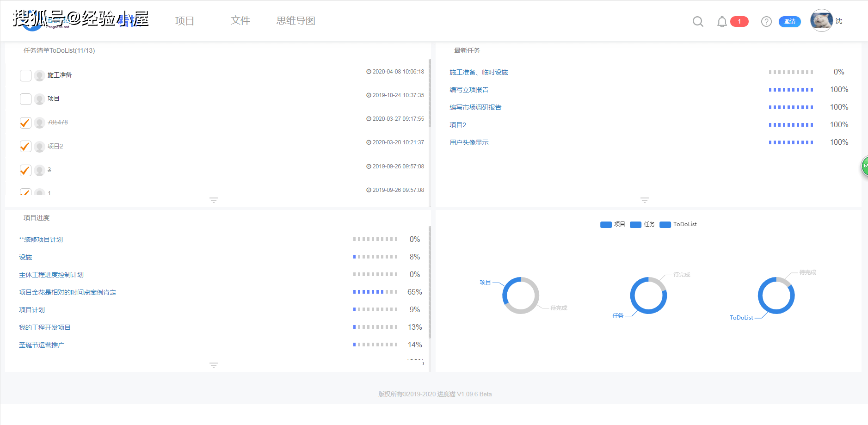Screen dimensions: 868x425
Task: Expand the ToDoList panel filter icon
Action: point(213,200)
